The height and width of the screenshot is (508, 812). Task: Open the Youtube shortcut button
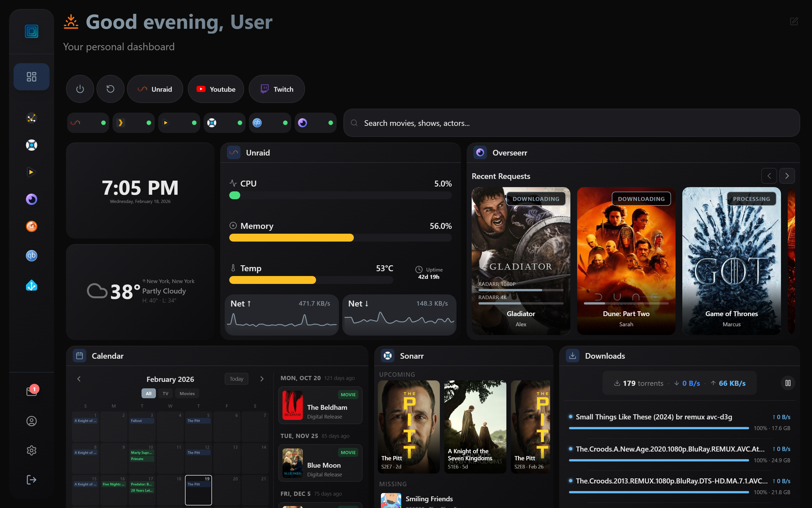pyautogui.click(x=216, y=89)
